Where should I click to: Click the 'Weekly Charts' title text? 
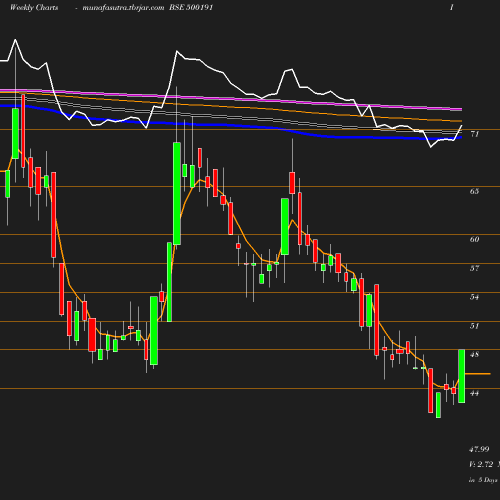[34, 8]
